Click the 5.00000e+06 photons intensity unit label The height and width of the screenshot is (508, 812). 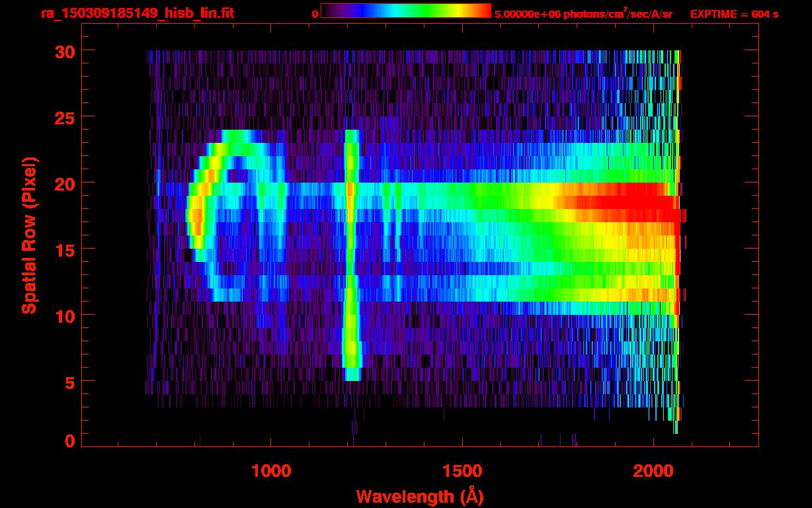(583, 14)
